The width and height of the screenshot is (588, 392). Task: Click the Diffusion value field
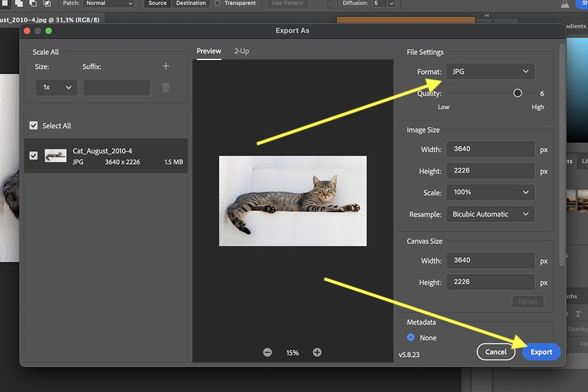380,4
